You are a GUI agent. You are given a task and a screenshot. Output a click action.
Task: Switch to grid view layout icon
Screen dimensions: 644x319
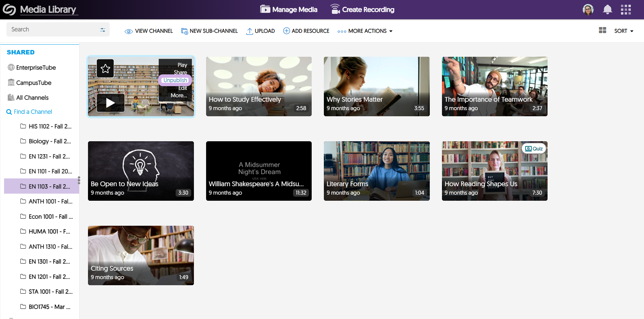(x=602, y=30)
